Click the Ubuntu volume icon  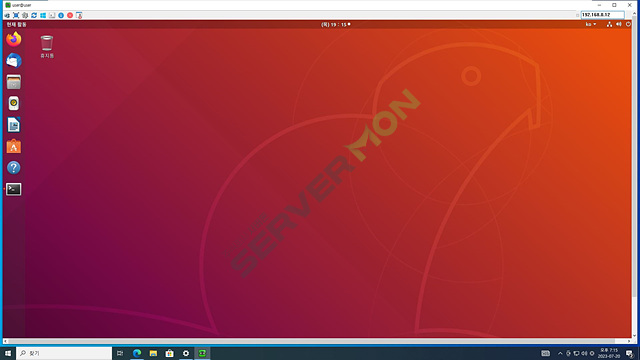(619, 24)
